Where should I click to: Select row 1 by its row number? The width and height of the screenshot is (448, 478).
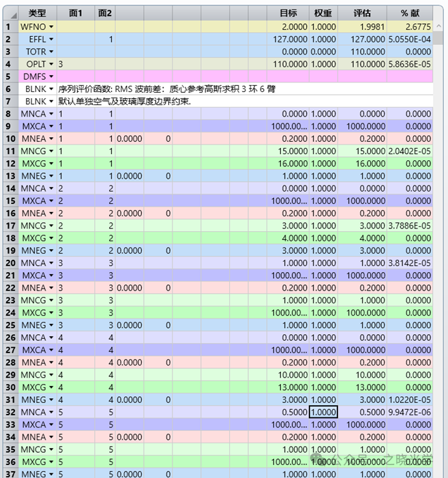tap(8, 27)
